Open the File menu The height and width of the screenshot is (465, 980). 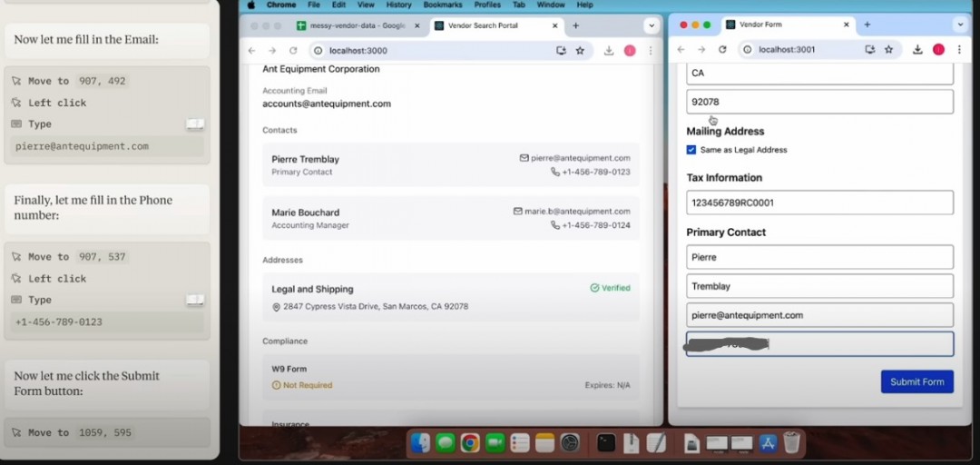pyautogui.click(x=314, y=5)
